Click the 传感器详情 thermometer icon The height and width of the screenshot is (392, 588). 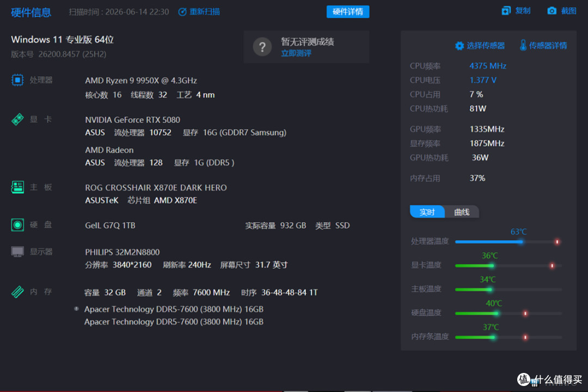[523, 45]
